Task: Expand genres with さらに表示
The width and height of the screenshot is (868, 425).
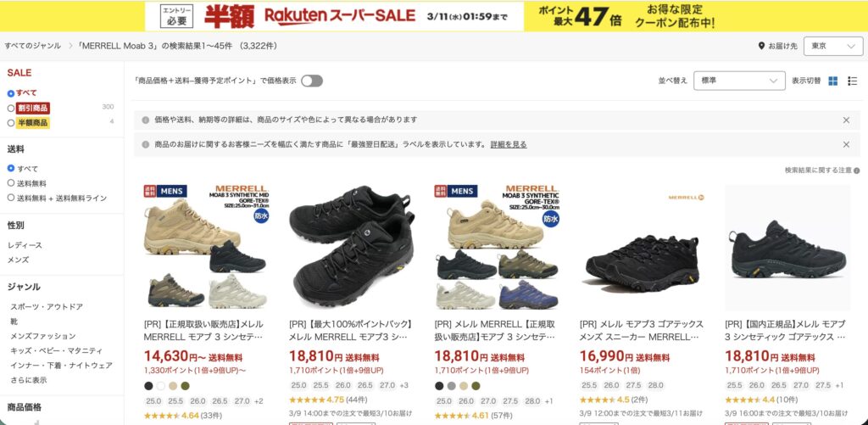Action: point(28,380)
